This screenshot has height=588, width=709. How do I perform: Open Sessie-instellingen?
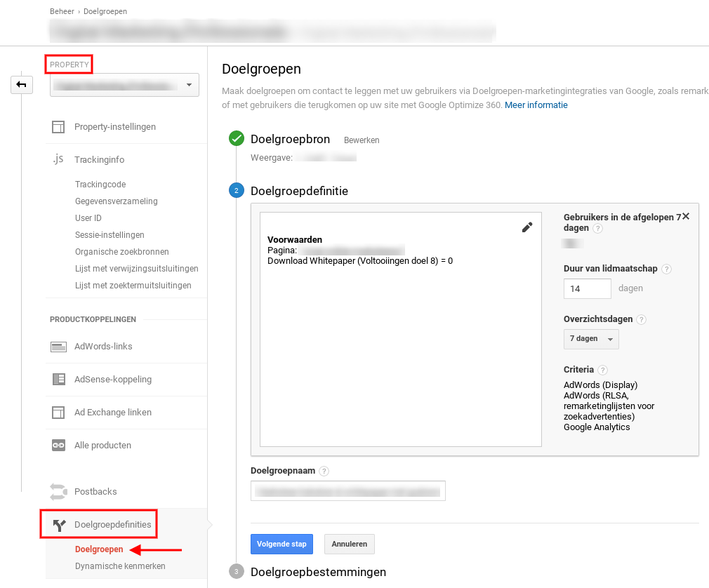click(110, 234)
